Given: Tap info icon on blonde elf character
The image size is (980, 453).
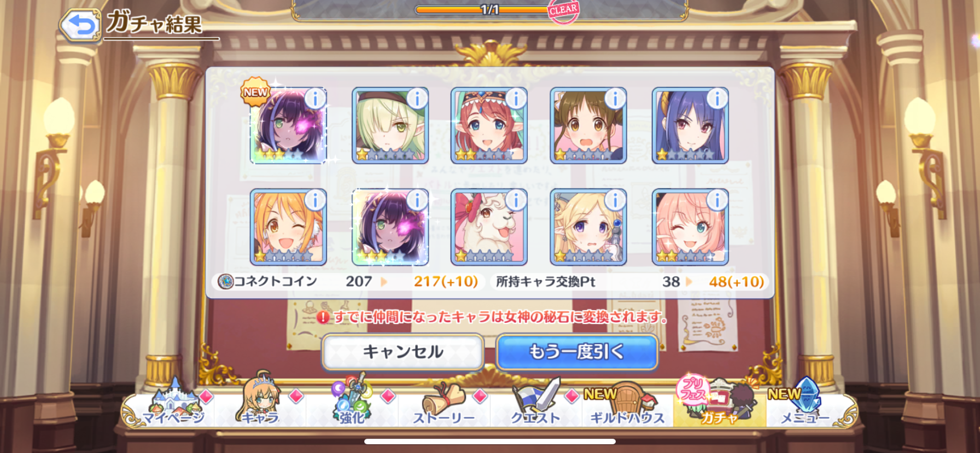Looking at the screenshot, I should 615,200.
